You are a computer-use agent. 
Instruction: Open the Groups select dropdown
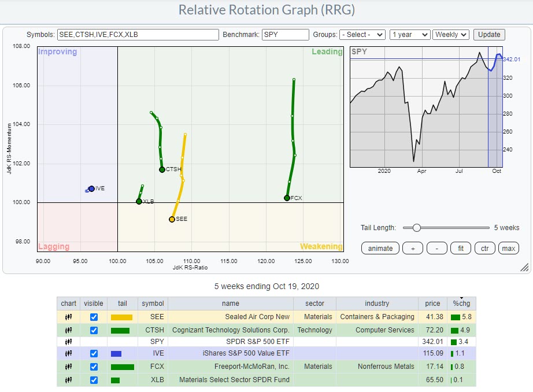pyautogui.click(x=362, y=35)
